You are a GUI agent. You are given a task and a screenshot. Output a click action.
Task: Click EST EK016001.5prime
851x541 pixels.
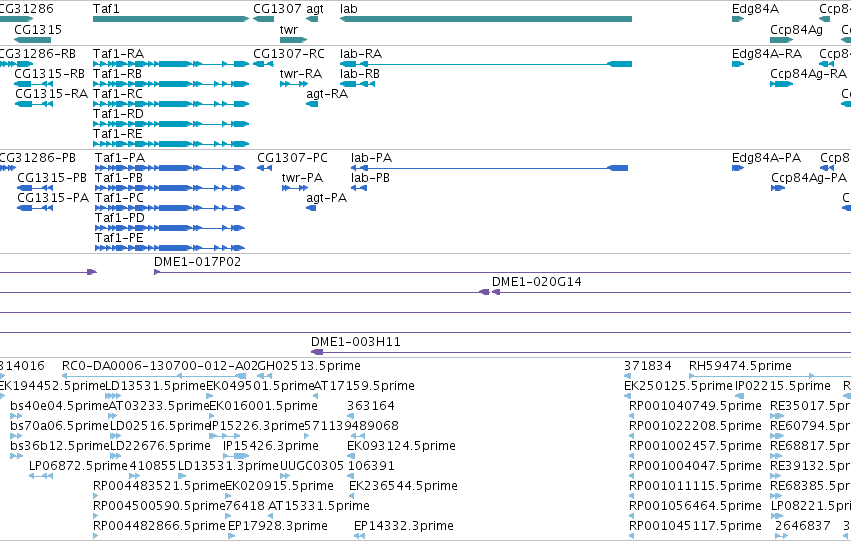click(263, 406)
